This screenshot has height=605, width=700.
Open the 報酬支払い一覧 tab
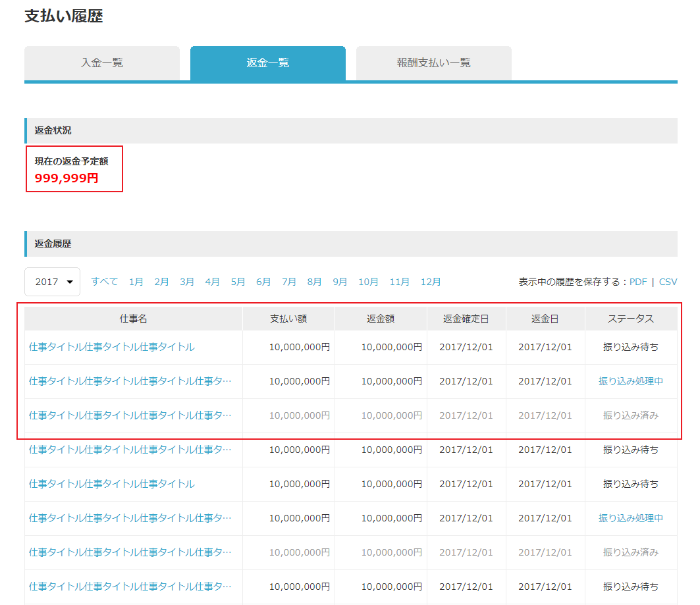434,63
